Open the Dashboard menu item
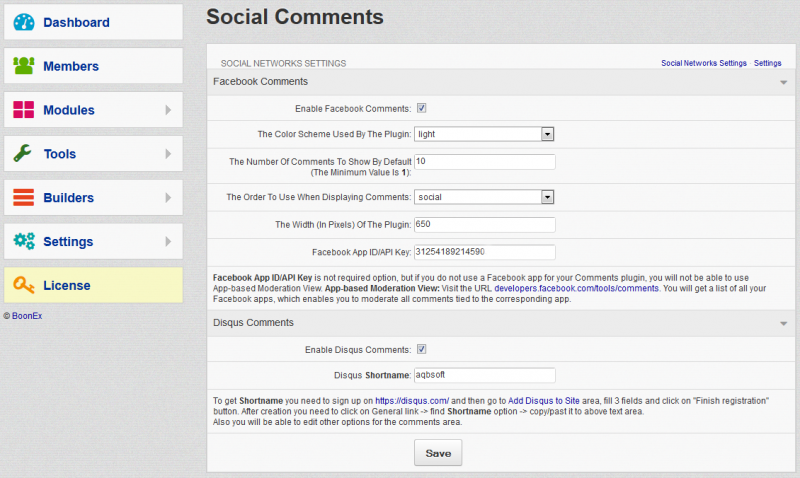 93,22
